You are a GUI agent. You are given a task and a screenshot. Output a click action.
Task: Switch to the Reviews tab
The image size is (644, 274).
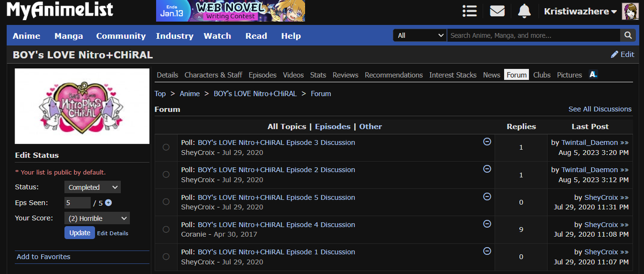point(346,75)
